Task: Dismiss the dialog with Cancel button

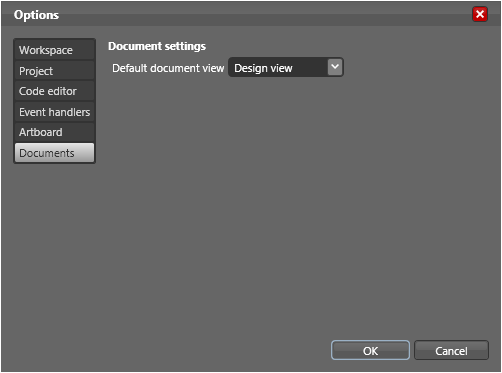Action: (451, 350)
